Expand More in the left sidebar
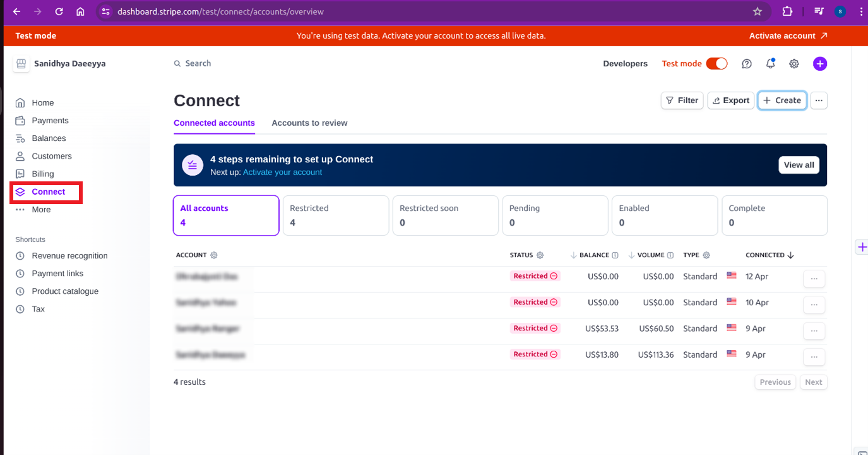The width and height of the screenshot is (868, 455). (x=41, y=210)
